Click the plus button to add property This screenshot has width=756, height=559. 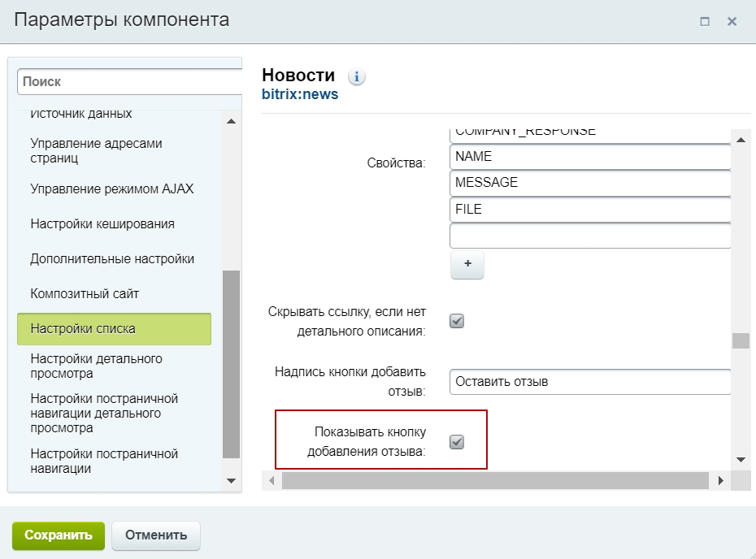[467, 265]
